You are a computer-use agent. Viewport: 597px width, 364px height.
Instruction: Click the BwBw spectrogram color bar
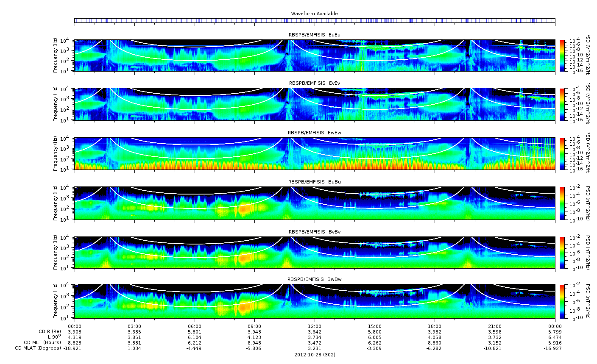coord(562,301)
